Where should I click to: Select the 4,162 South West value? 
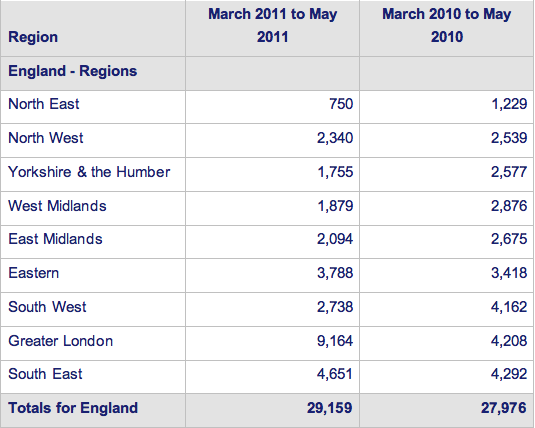click(509, 307)
